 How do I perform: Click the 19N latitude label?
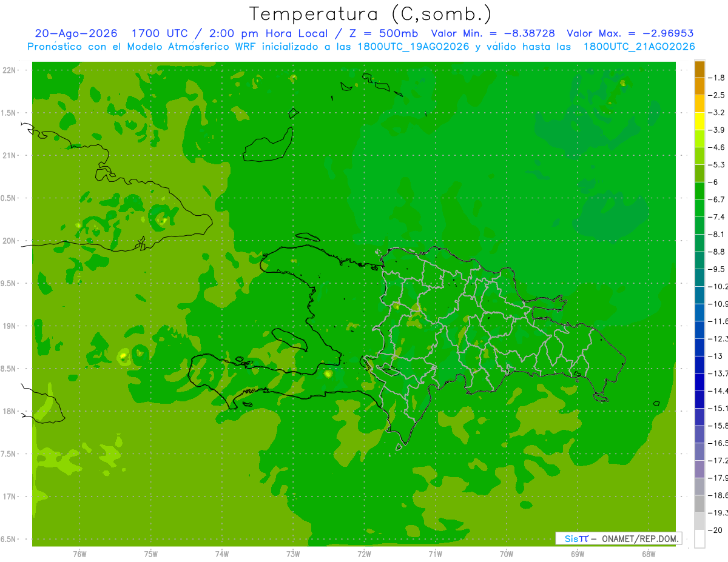[x=8, y=326]
